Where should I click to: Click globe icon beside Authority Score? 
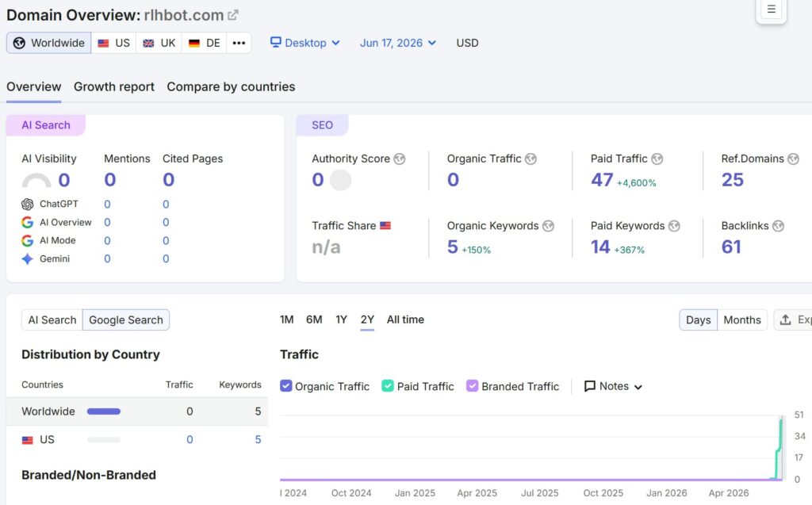point(400,159)
